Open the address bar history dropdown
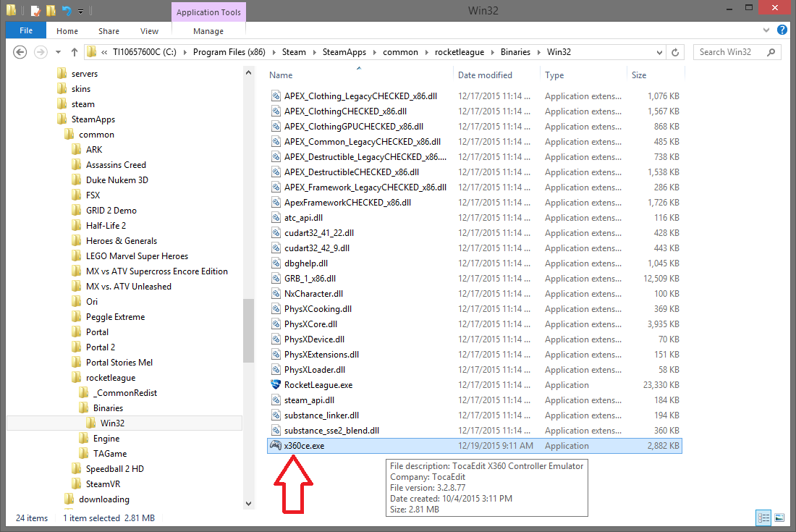 (659, 52)
